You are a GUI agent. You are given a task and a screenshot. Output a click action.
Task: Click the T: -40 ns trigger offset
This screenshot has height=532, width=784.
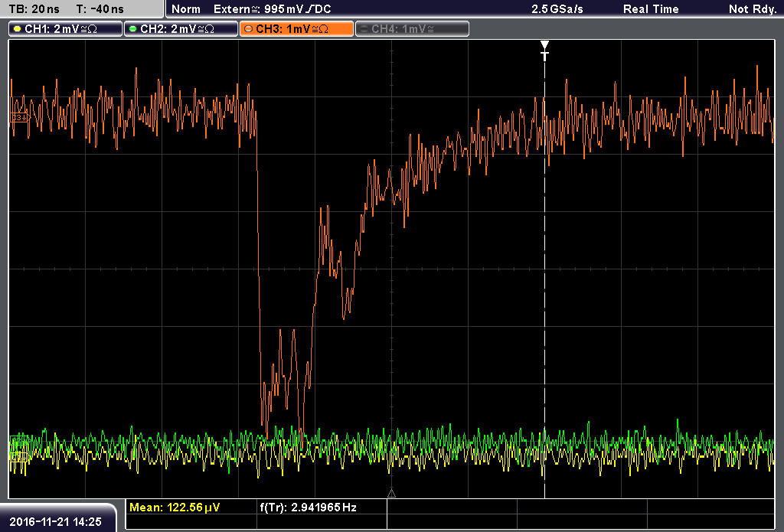[100, 9]
